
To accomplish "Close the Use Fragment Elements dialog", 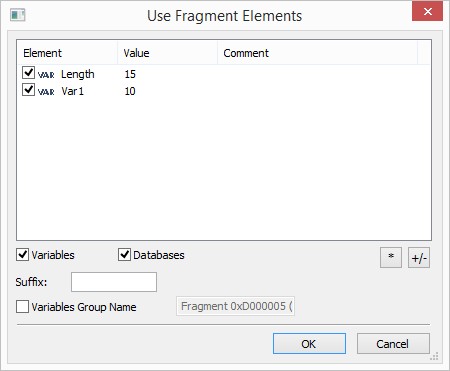I will (x=427, y=12).
